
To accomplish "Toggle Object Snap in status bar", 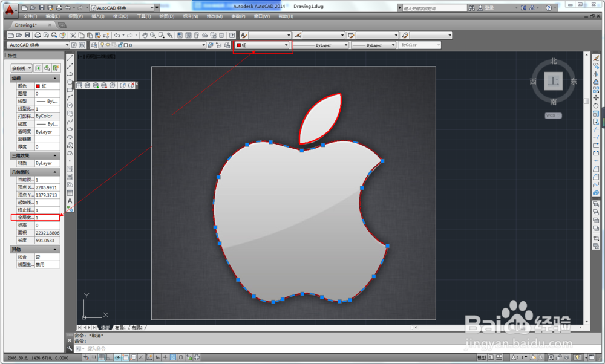I will pos(125,357).
